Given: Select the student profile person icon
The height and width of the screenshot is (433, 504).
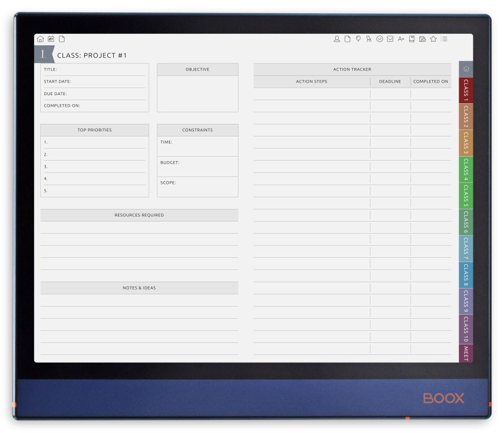Looking at the screenshot, I should 337,39.
